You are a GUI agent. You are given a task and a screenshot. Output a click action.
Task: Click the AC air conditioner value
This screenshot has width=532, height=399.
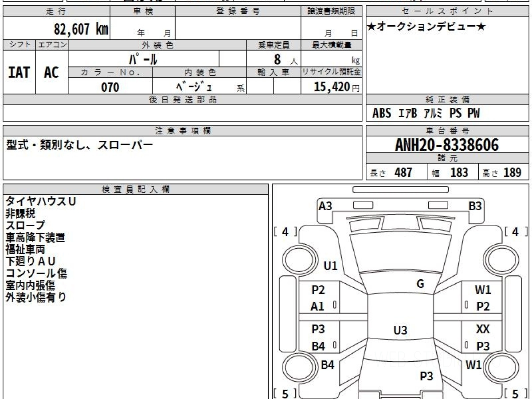click(51, 73)
